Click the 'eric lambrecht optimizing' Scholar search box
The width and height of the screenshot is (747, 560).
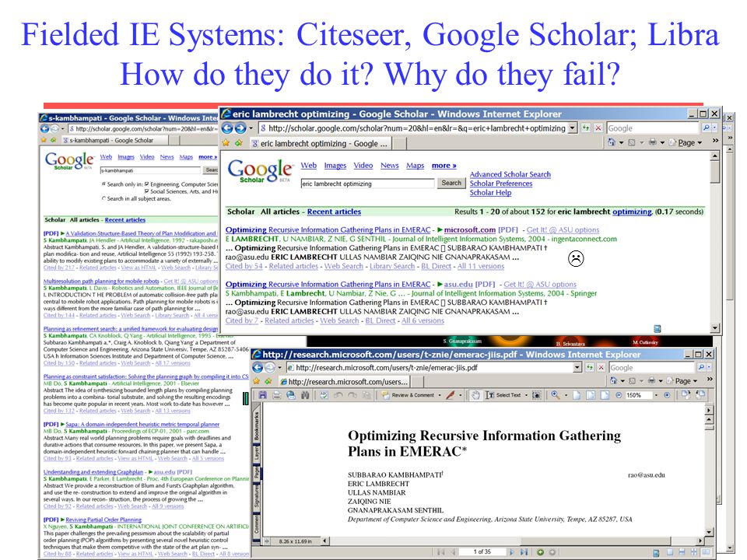367,184
